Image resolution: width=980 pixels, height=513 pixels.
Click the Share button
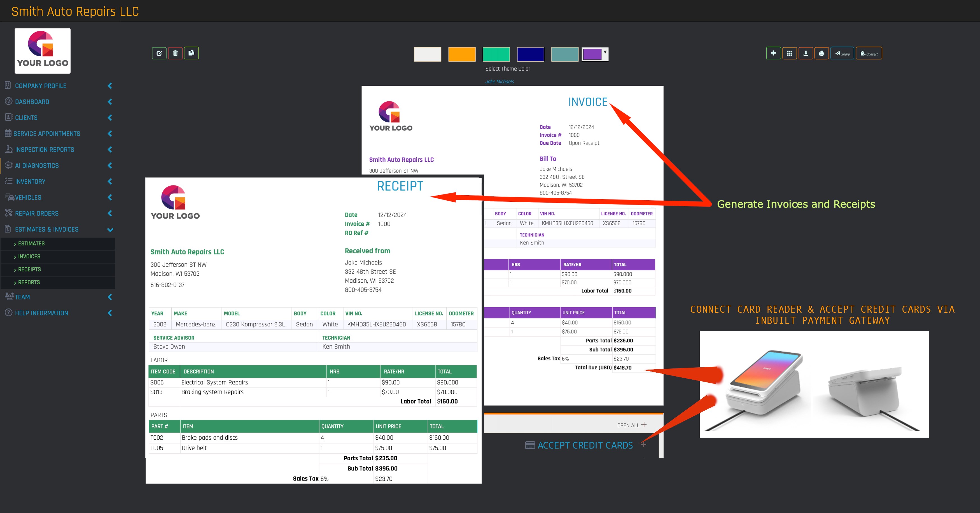[x=842, y=53]
